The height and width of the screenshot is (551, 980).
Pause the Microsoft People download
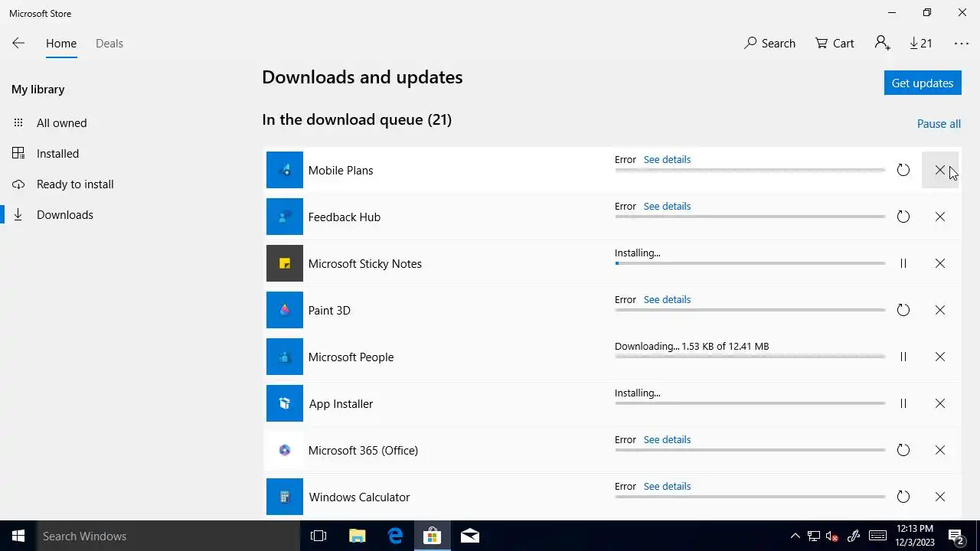coord(903,357)
